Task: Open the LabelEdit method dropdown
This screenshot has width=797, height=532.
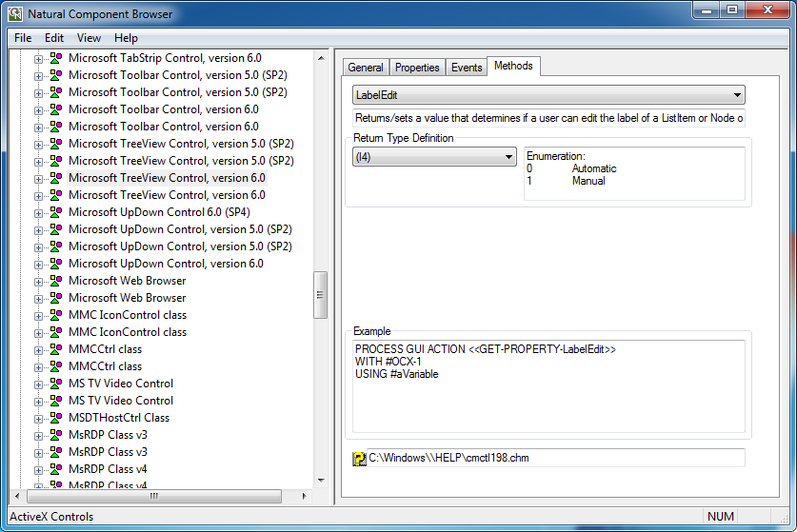Action: pyautogui.click(x=737, y=95)
